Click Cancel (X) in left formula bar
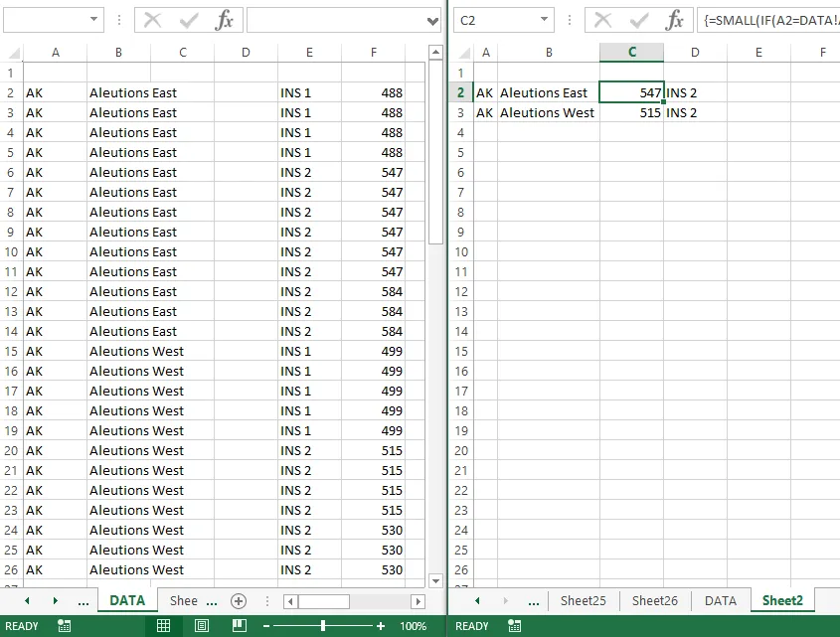This screenshot has width=840, height=637. point(152,20)
